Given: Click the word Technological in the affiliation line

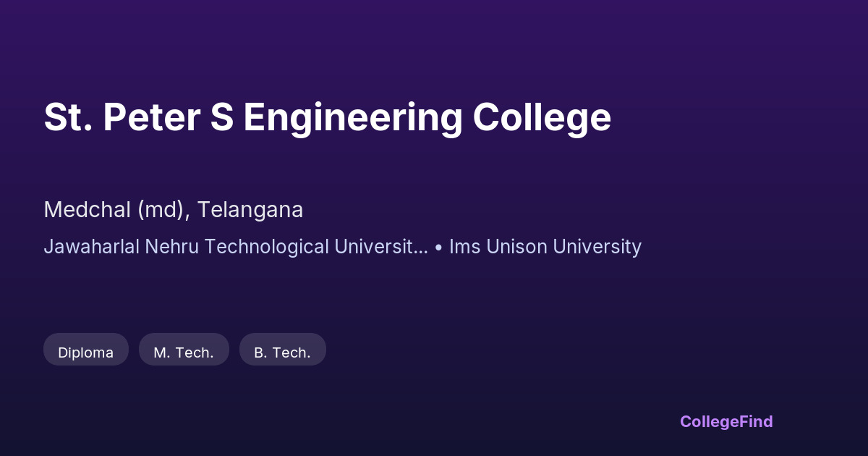Looking at the screenshot, I should [x=266, y=247].
